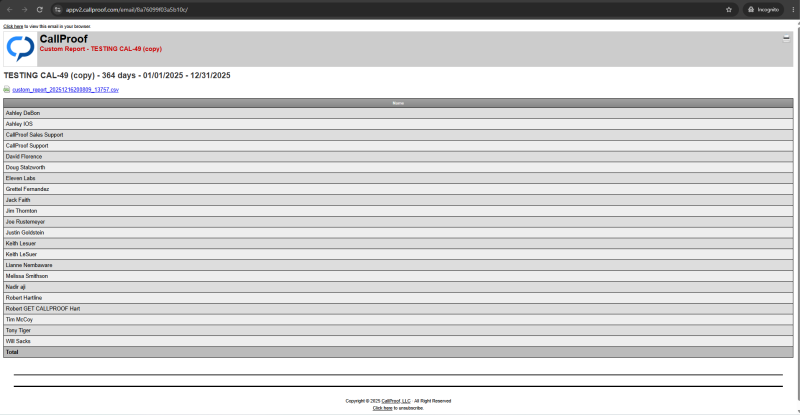Screen dimensions: 800x415
Task: Collapse the report header with minus icon
Action: [786, 38]
